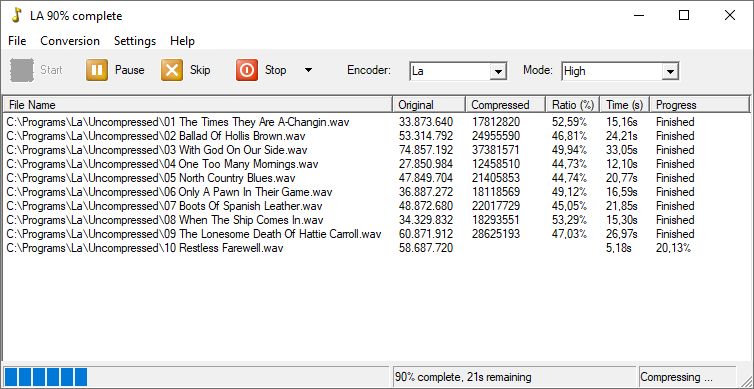This screenshot has height=389, width=754.
Task: Click status text 90% complete, 21s remaining
Action: tap(463, 377)
